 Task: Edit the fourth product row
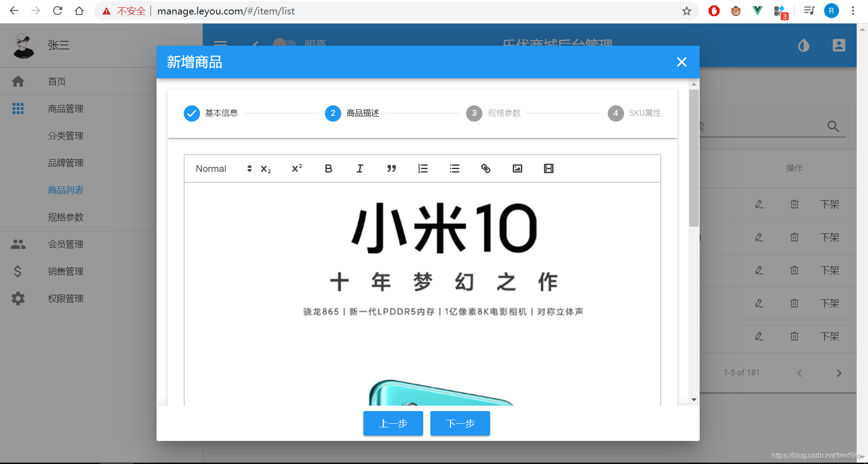tap(759, 303)
